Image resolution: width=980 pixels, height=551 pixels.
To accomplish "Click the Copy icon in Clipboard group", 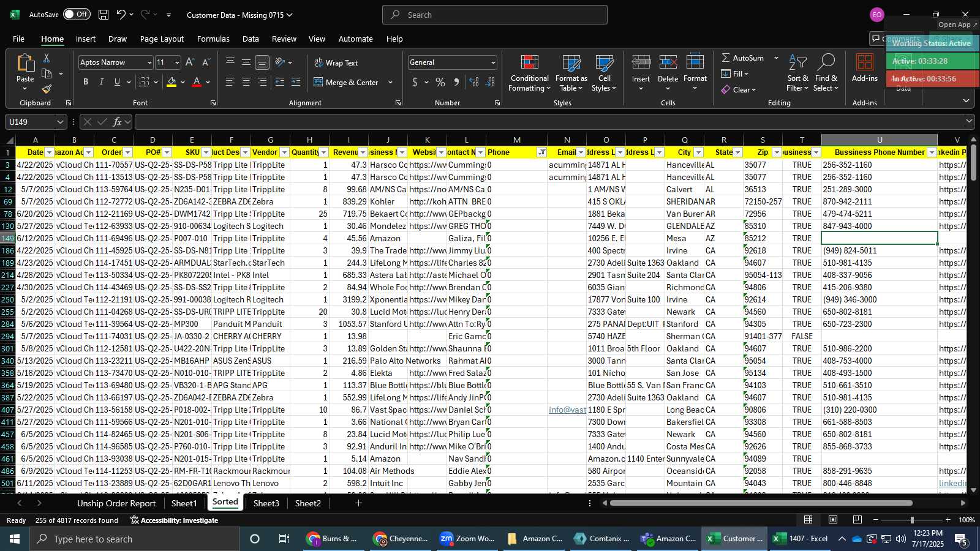I will click(47, 73).
